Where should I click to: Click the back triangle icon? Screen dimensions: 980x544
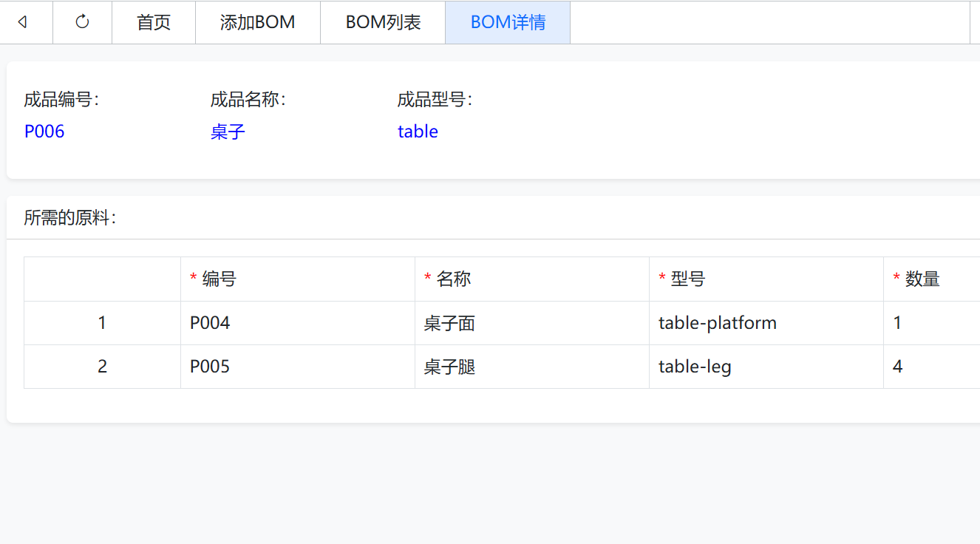coord(23,22)
